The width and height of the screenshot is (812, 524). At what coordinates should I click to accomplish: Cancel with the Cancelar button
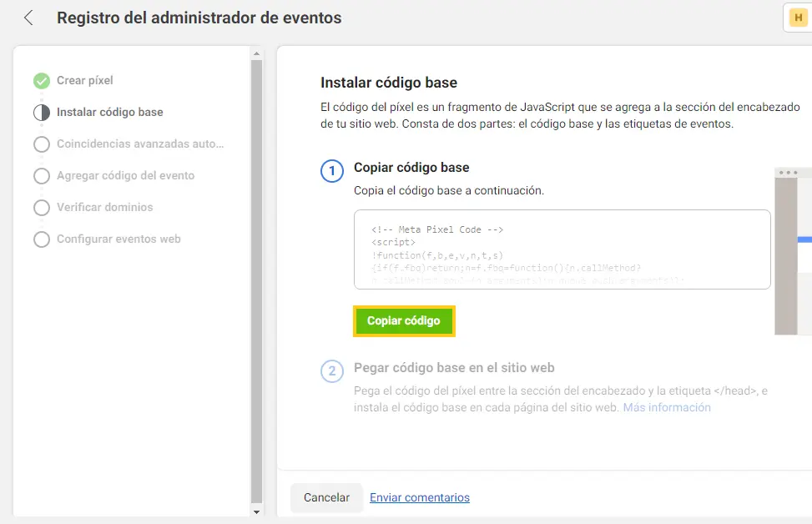click(x=327, y=497)
